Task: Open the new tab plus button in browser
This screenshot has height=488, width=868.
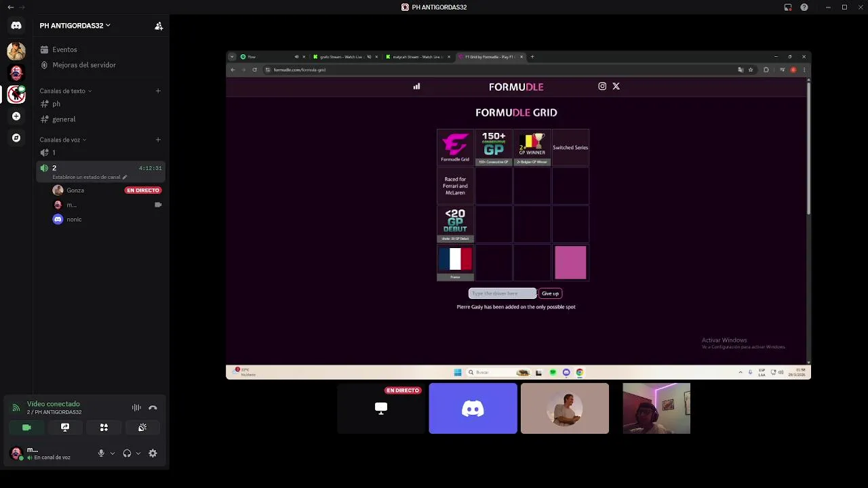Action: tap(532, 57)
